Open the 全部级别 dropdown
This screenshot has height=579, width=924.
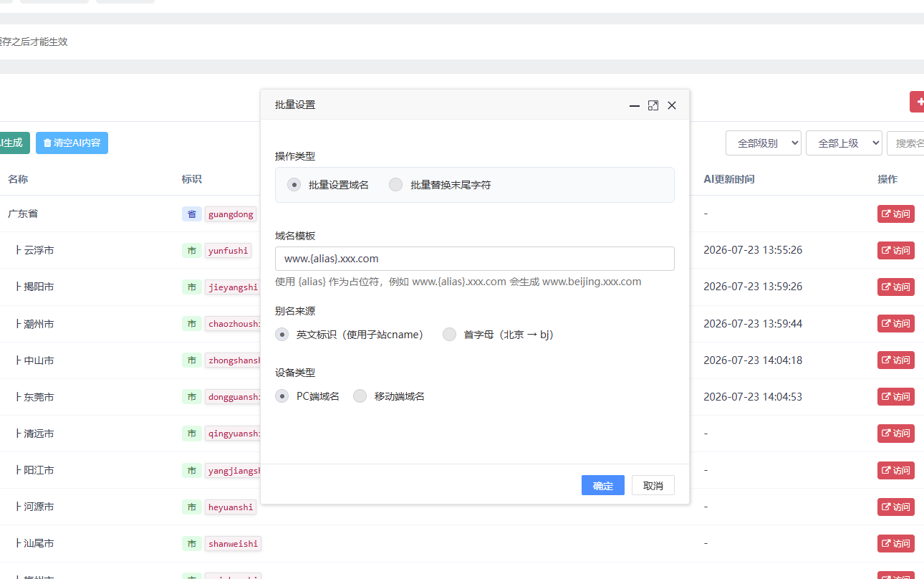click(764, 143)
